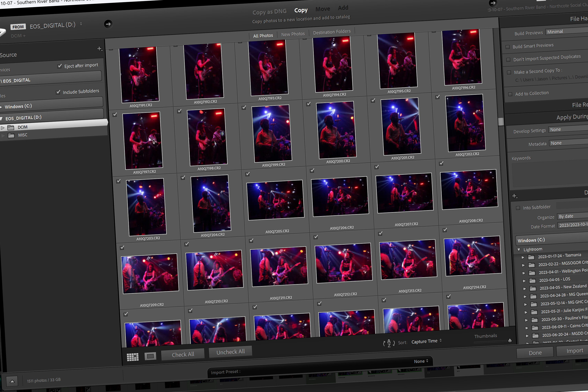
Task: Click the source-to-destination arrow next to EOS_DIGITAL
Action: [x=108, y=24]
